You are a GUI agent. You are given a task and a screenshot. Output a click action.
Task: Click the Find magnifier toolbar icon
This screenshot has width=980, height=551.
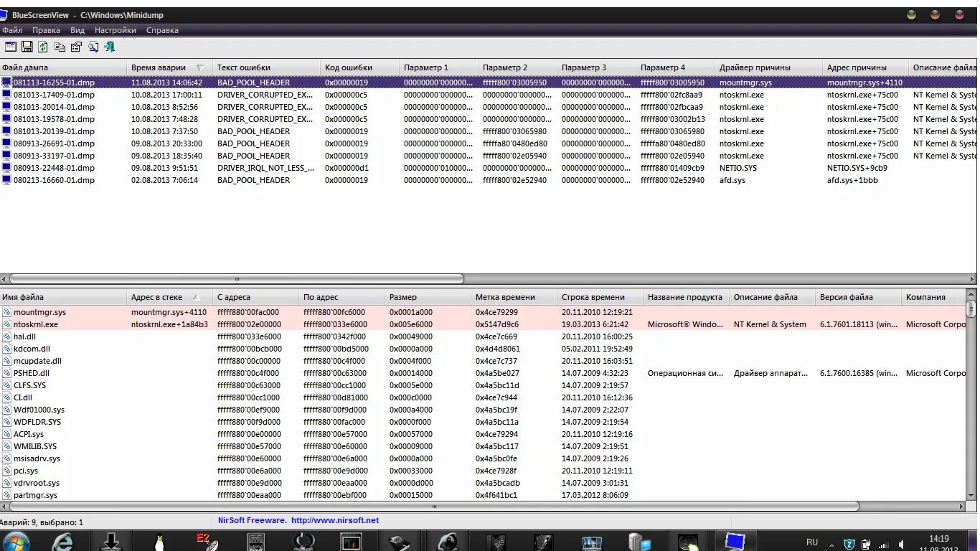[92, 47]
